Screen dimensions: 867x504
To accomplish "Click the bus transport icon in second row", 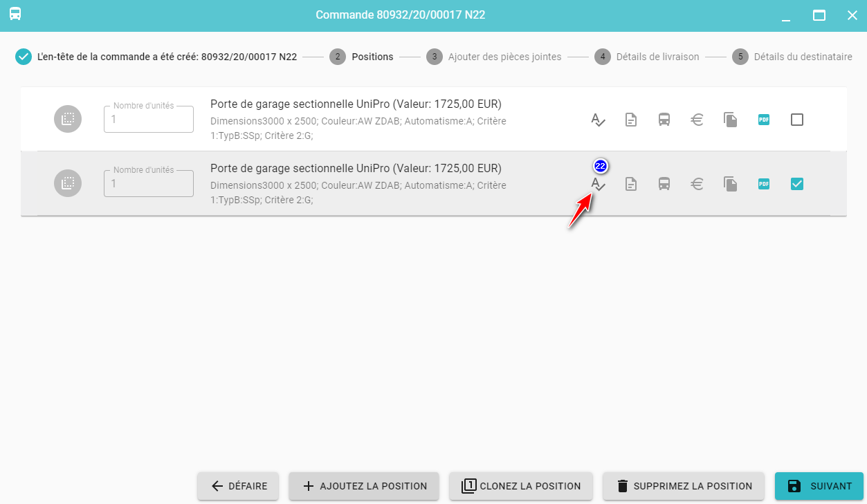I will (x=664, y=184).
